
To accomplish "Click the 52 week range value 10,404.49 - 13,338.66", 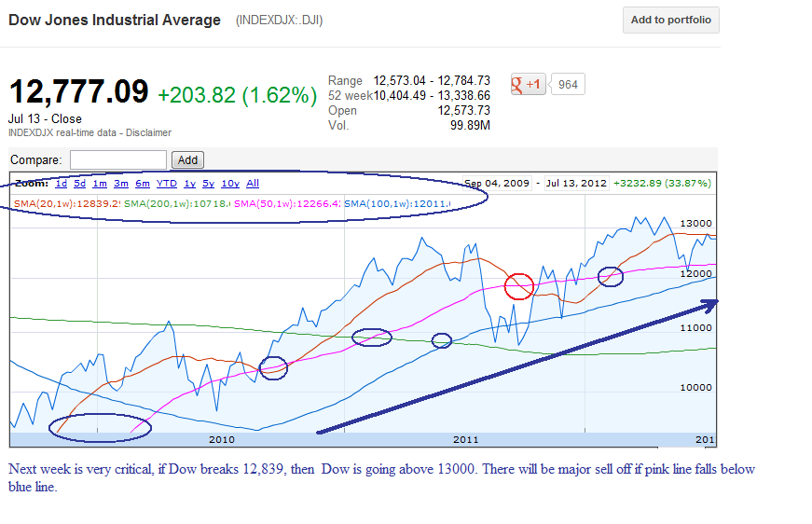I will (x=432, y=96).
